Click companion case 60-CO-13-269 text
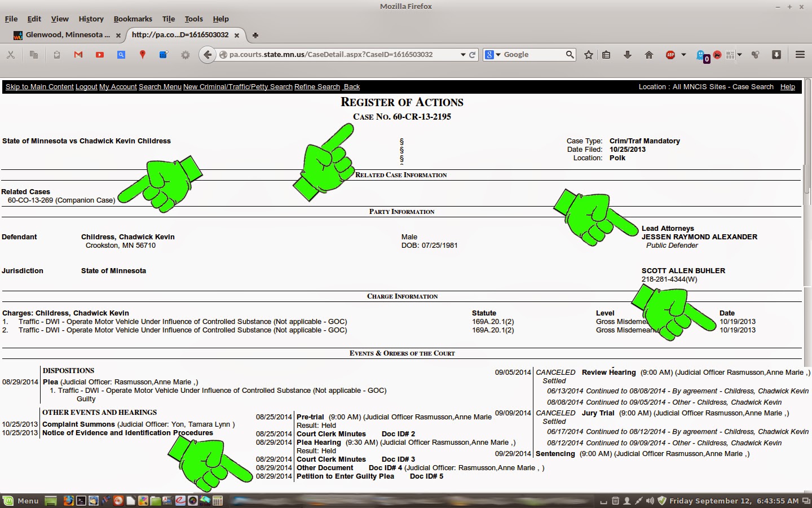This screenshot has height=508, width=812. coord(61,200)
